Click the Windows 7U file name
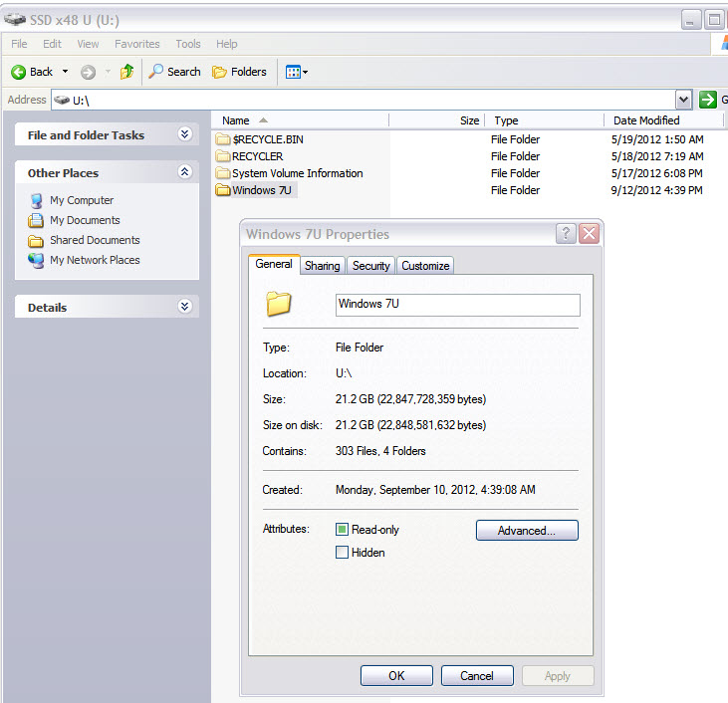The width and height of the screenshot is (728, 703). click(262, 190)
